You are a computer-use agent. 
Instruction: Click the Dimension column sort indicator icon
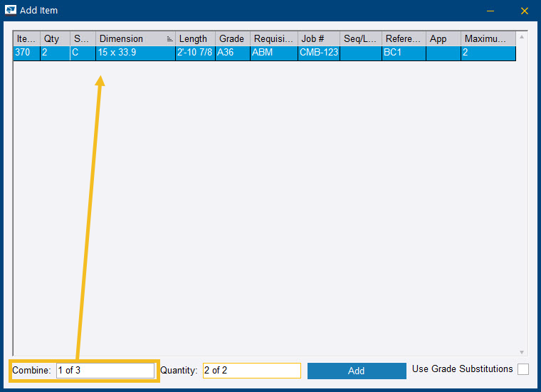pos(169,39)
